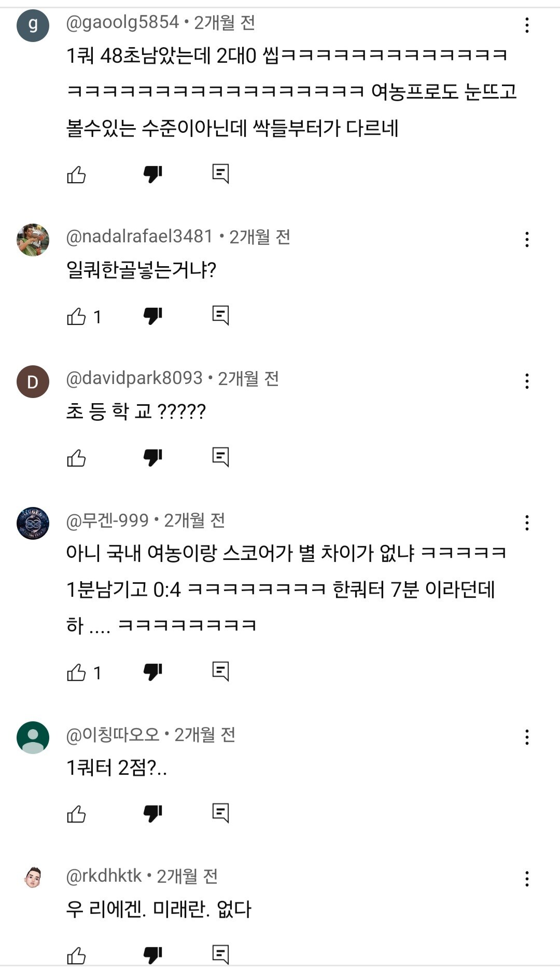Open options menu for @davidpark8093 comment

527,381
